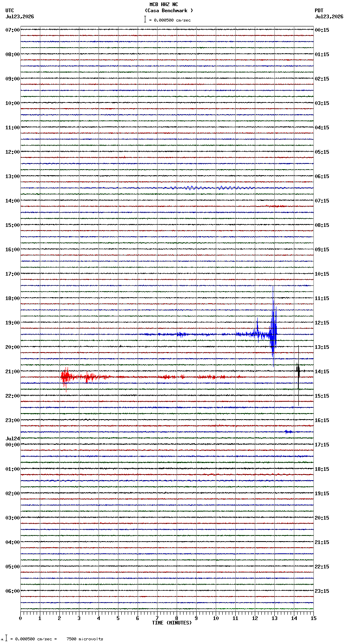Click the '00:15' PDT time label
Viewport: 346px width, 644px height.
(x=322, y=30)
